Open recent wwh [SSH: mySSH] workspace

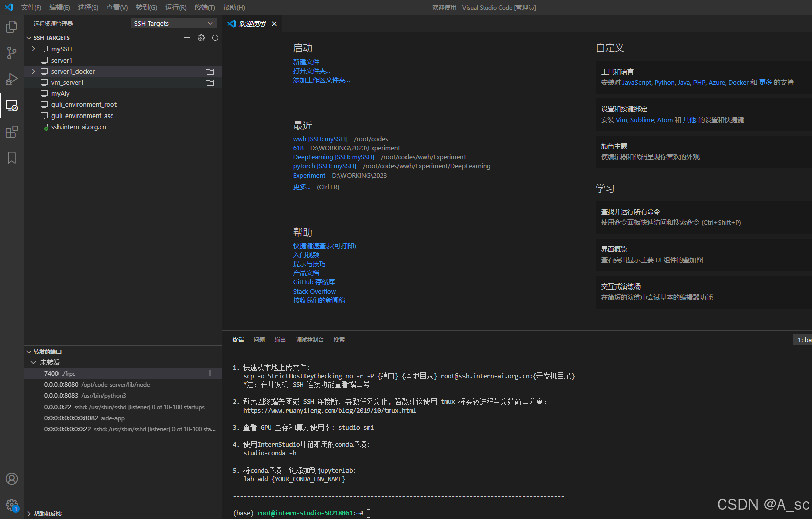click(x=320, y=139)
